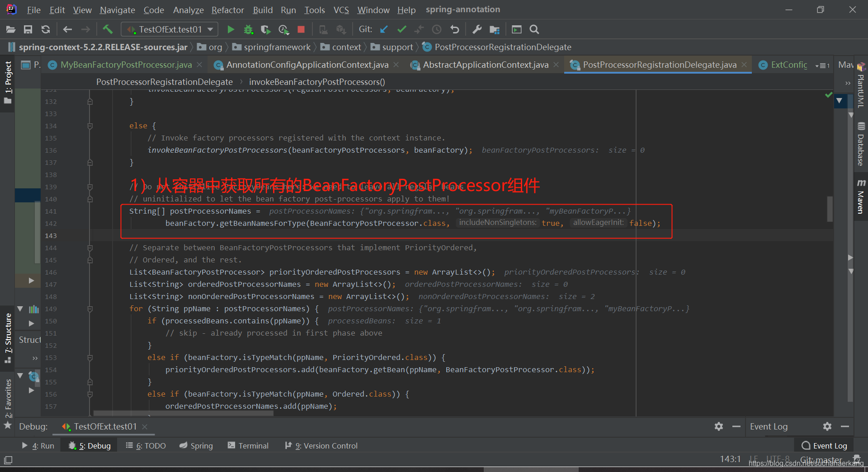The height and width of the screenshot is (472, 868).
Task: Hide the Debug panel with the minus icon
Action: 736,426
